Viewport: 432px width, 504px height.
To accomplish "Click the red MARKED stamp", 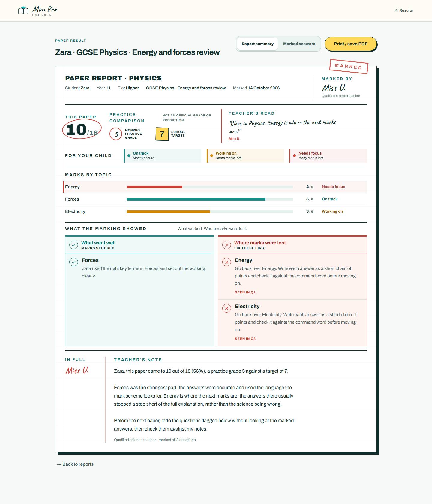I will (x=349, y=67).
